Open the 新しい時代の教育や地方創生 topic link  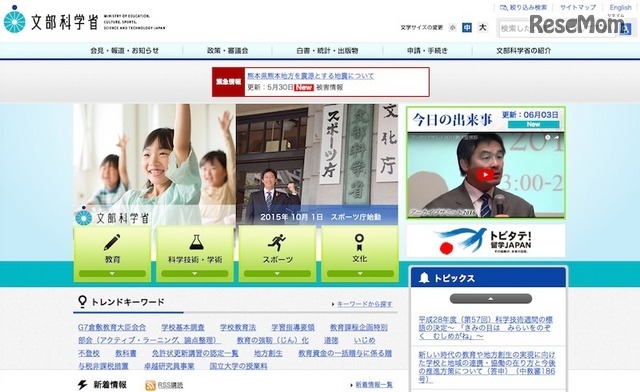click(x=487, y=367)
